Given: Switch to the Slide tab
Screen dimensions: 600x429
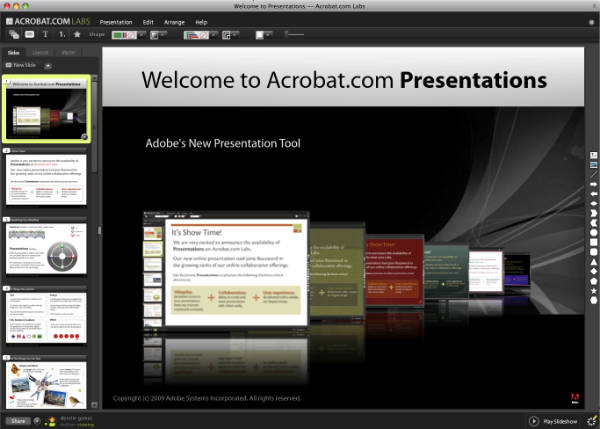Looking at the screenshot, I should click(x=14, y=52).
